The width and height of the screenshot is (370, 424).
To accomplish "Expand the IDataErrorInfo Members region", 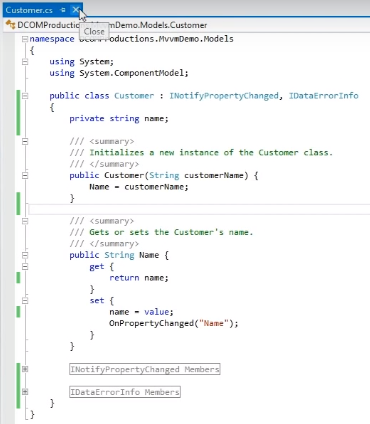I will [x=25, y=392].
